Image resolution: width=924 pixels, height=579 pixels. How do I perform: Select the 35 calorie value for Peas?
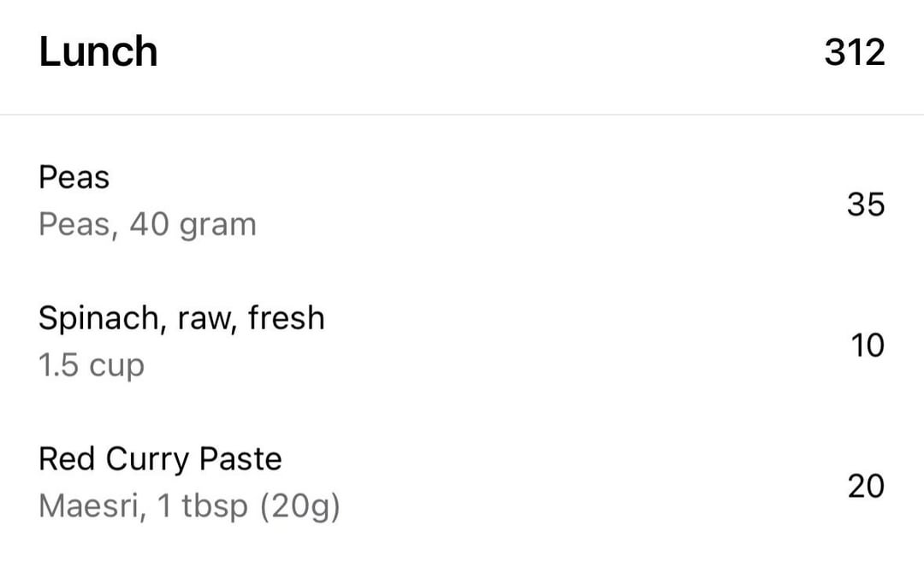865,205
